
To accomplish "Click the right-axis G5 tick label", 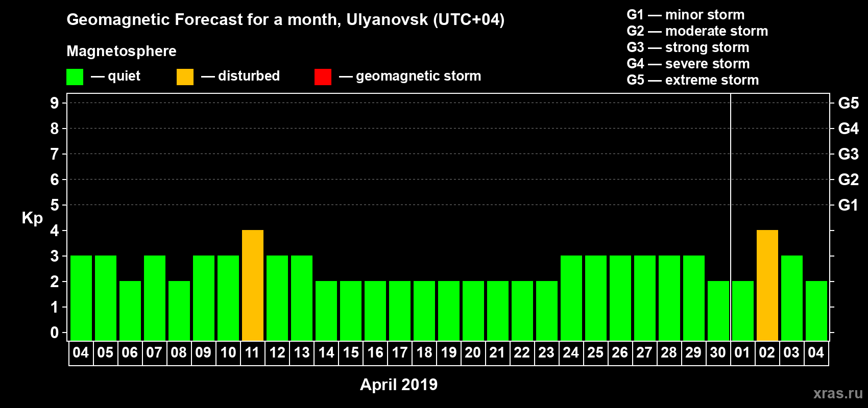I will click(849, 103).
